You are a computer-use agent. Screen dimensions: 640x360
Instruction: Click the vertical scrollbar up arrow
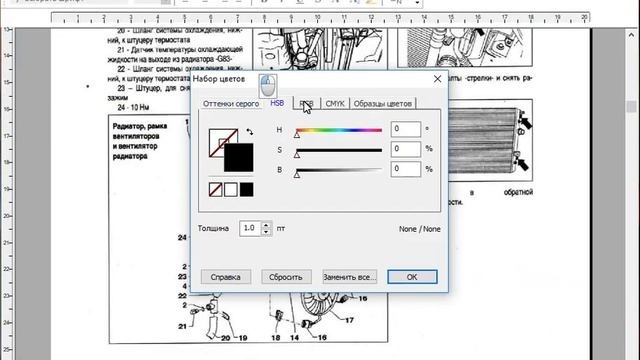click(x=631, y=36)
